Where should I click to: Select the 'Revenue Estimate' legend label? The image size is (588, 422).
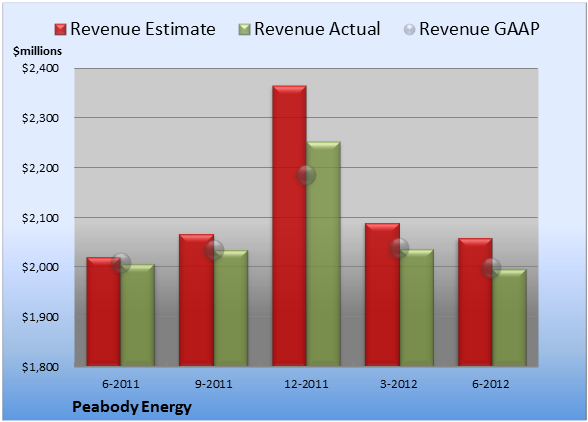pos(143,29)
